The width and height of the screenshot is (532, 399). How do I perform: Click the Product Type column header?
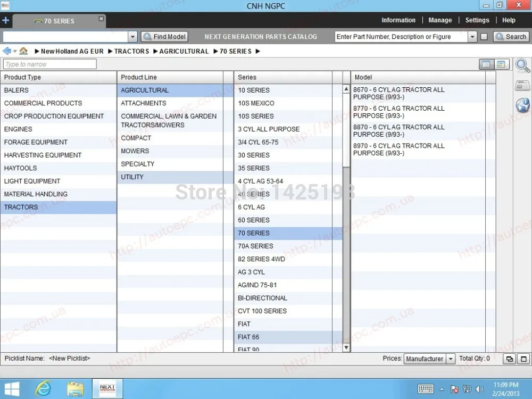[x=59, y=77]
